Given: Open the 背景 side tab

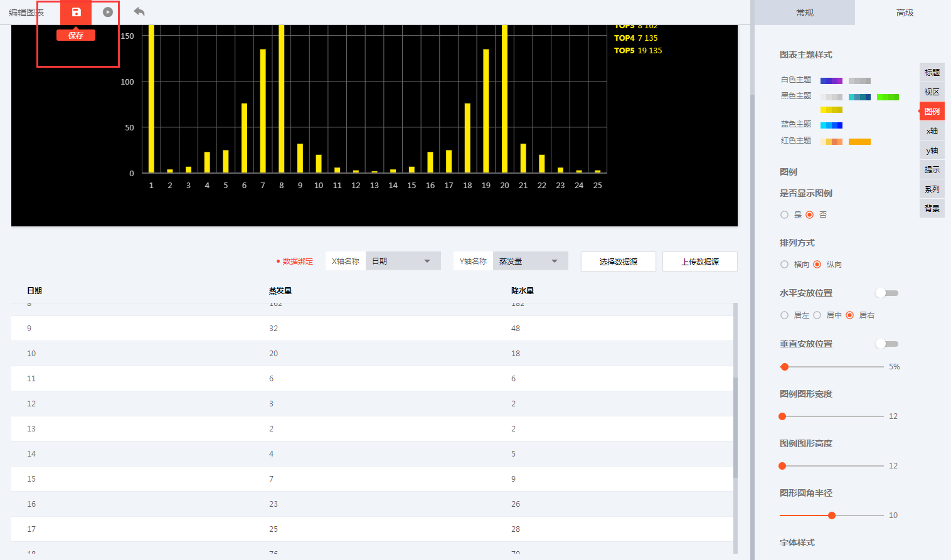Looking at the screenshot, I should point(932,209).
